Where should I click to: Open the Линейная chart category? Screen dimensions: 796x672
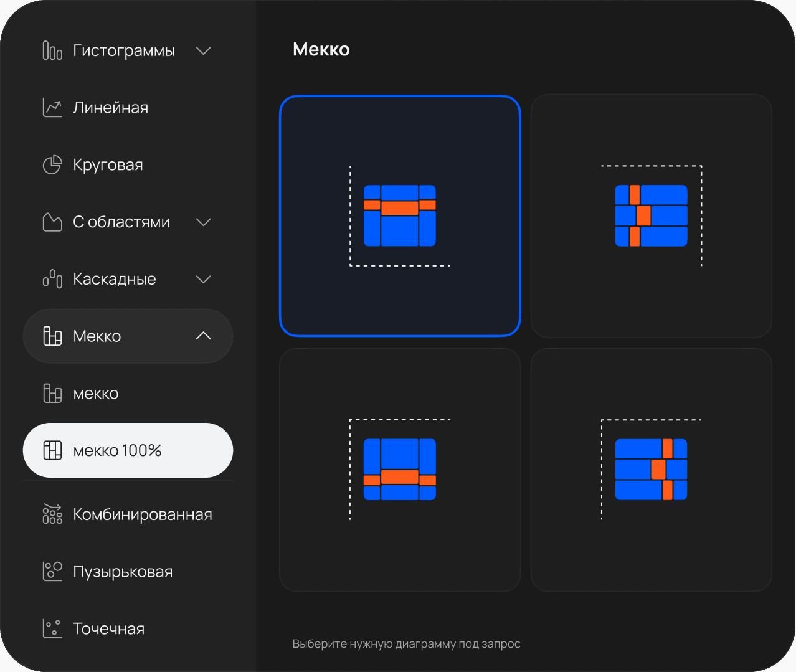[x=111, y=108]
